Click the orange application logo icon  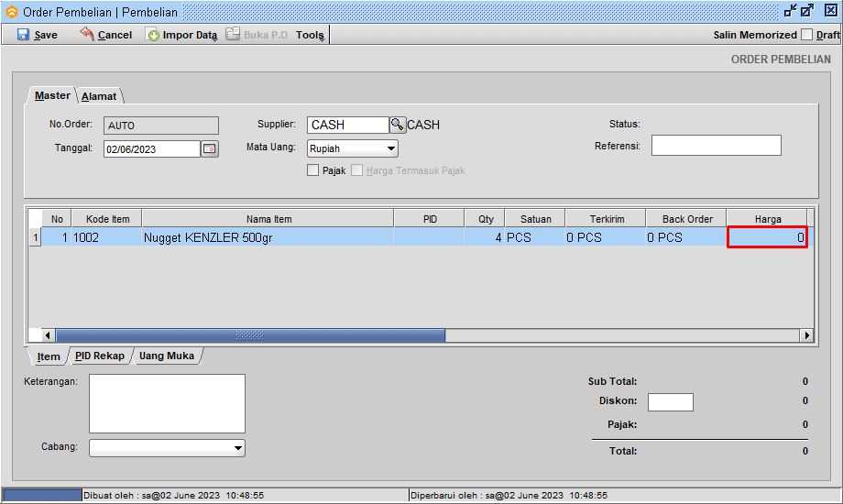pyautogui.click(x=11, y=11)
